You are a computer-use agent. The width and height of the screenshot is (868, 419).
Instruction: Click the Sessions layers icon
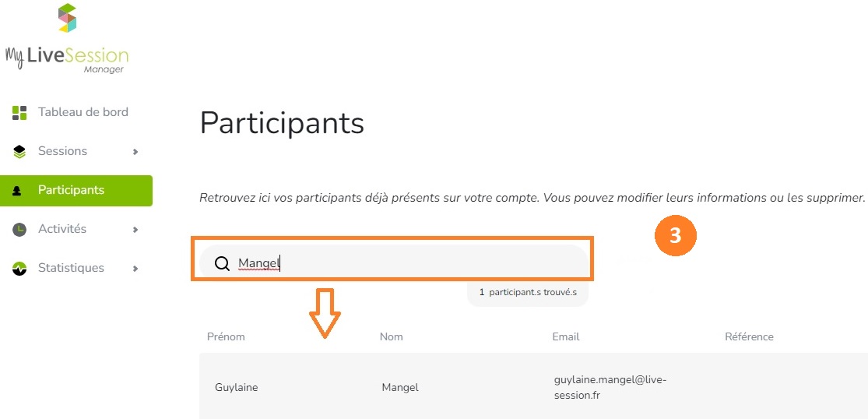[19, 152]
